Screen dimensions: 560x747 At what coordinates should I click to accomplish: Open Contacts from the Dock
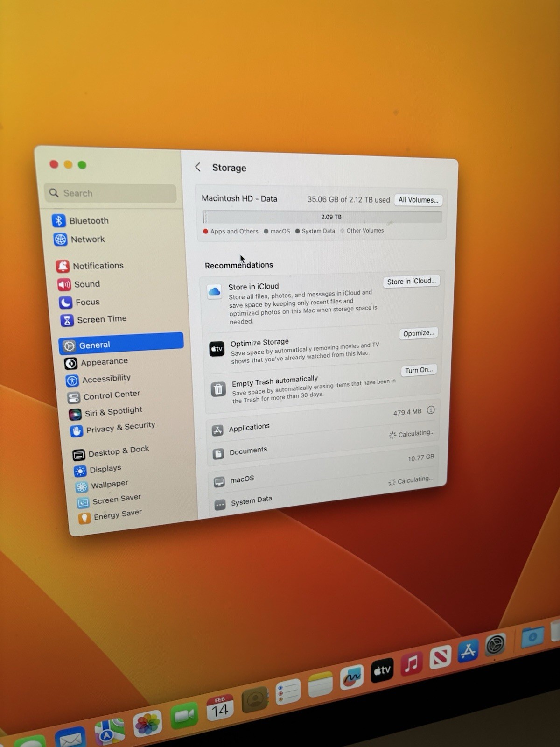tap(255, 699)
